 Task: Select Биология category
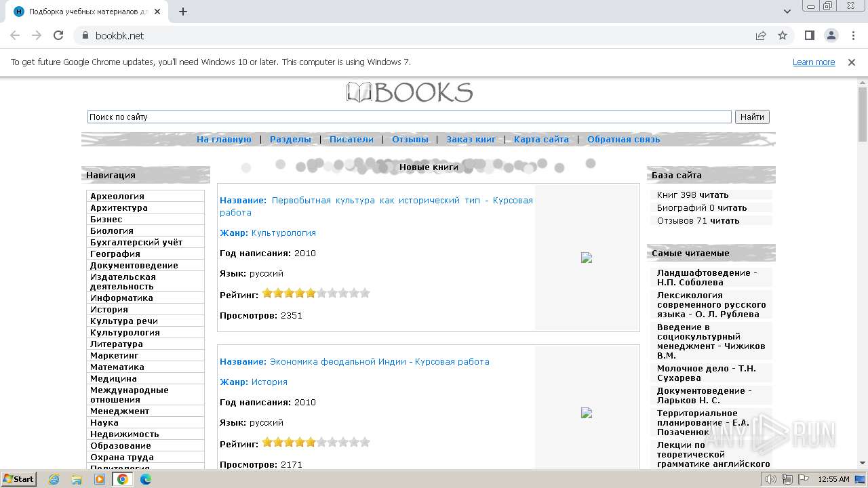click(112, 230)
